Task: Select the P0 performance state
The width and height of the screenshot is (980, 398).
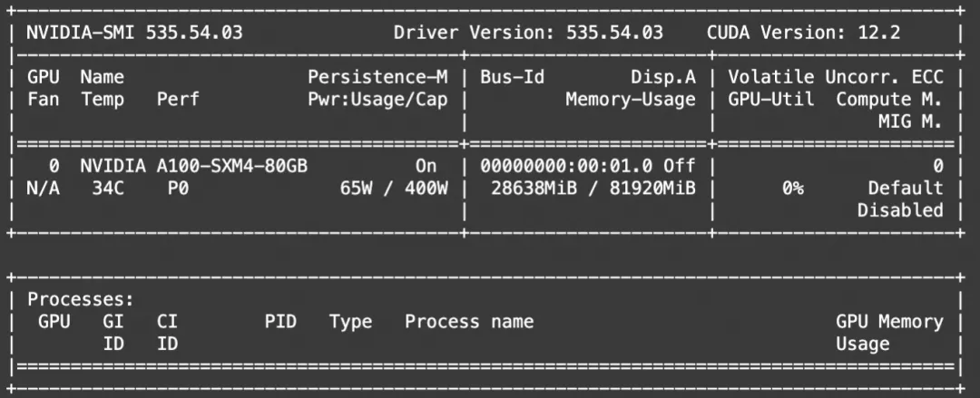Action: coord(178,188)
